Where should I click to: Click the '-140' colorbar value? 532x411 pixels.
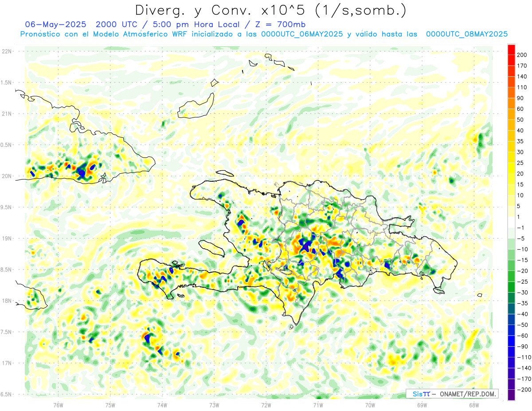(524, 368)
